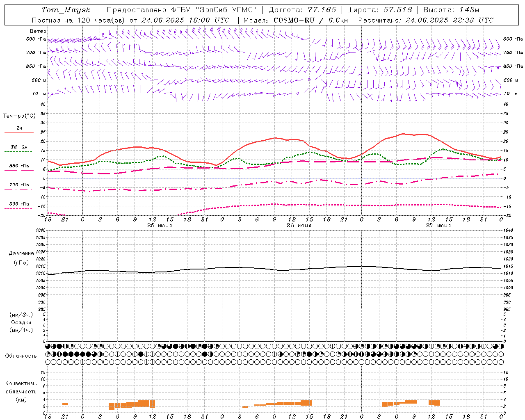Click the "(гПа)" pressure unit label

pos(21,262)
